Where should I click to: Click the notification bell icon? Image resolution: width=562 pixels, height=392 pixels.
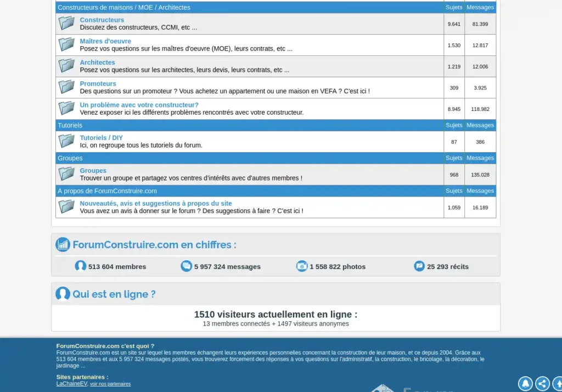[525, 383]
